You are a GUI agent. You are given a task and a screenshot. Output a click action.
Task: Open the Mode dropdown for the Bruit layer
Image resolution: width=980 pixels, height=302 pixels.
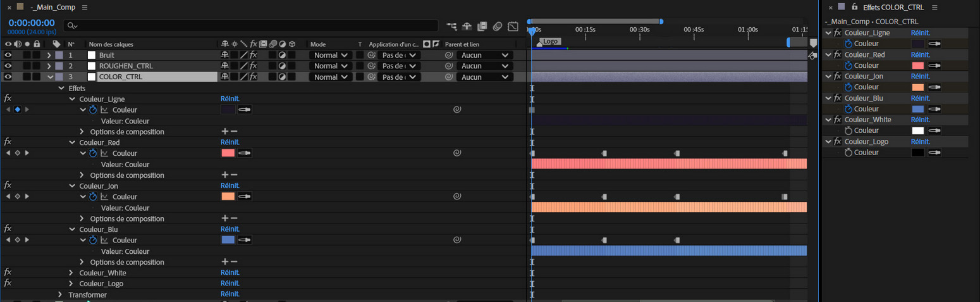(331, 55)
